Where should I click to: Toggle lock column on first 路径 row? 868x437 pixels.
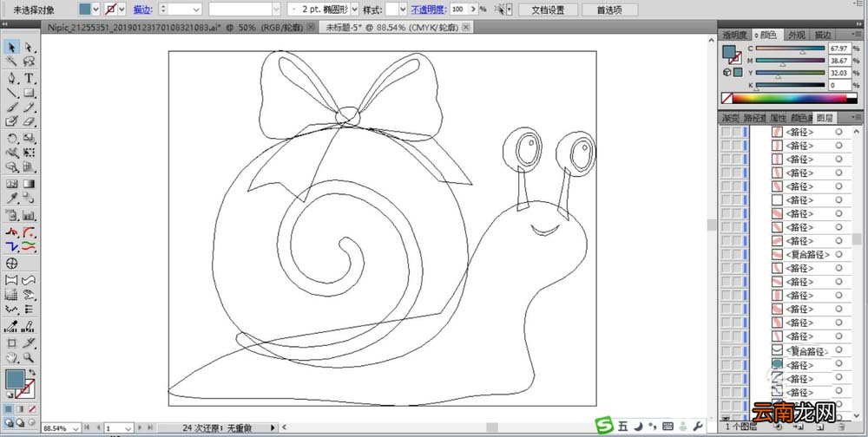point(736,132)
